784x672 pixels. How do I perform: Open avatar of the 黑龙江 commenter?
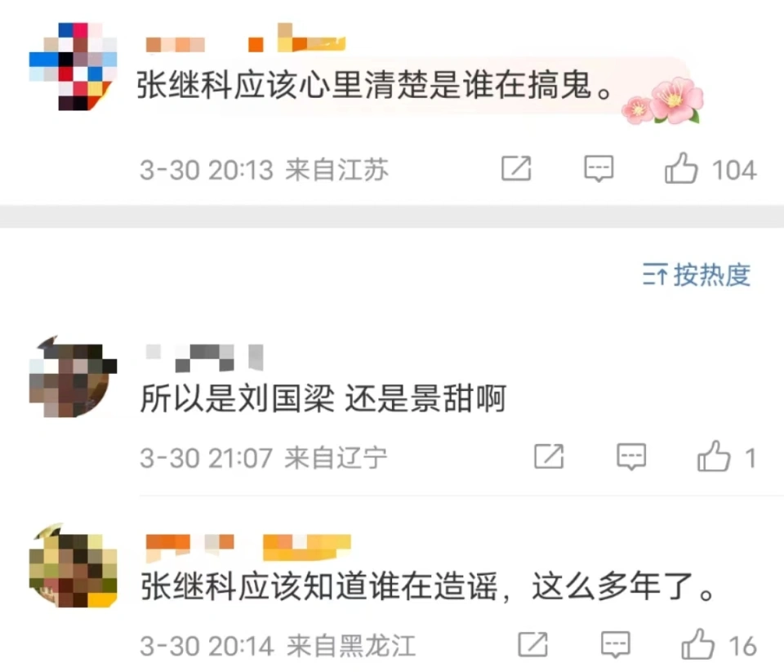pyautogui.click(x=73, y=566)
